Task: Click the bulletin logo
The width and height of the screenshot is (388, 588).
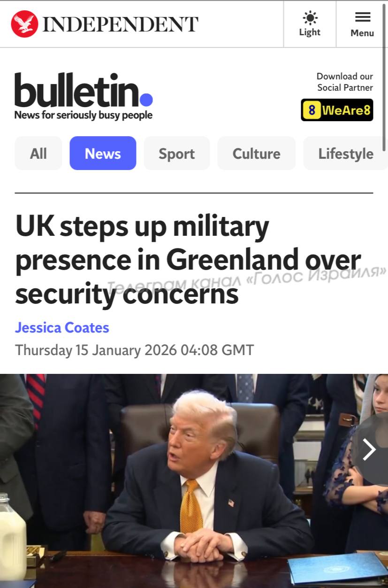Action: [84, 90]
